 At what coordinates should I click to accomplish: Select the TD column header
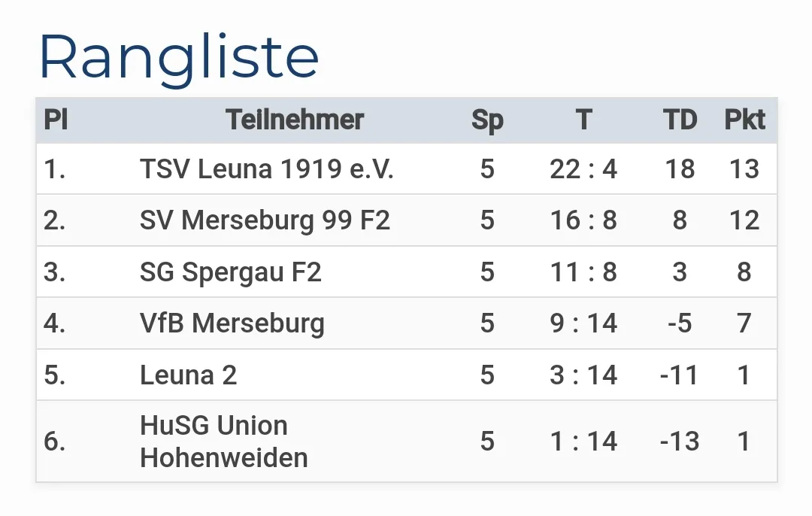pyautogui.click(x=680, y=120)
